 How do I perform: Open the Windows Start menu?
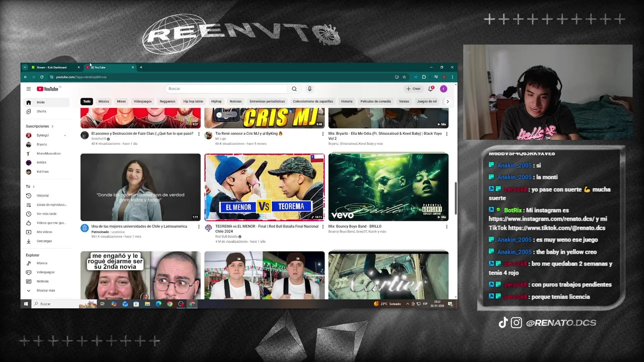pyautogui.click(x=25, y=304)
